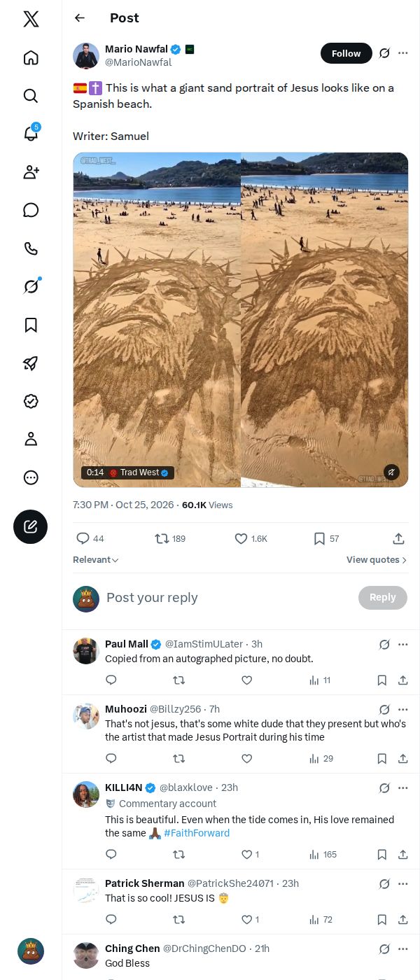Click the Post your reply field
Image resolution: width=420 pixels, height=980 pixels.
[x=228, y=598]
